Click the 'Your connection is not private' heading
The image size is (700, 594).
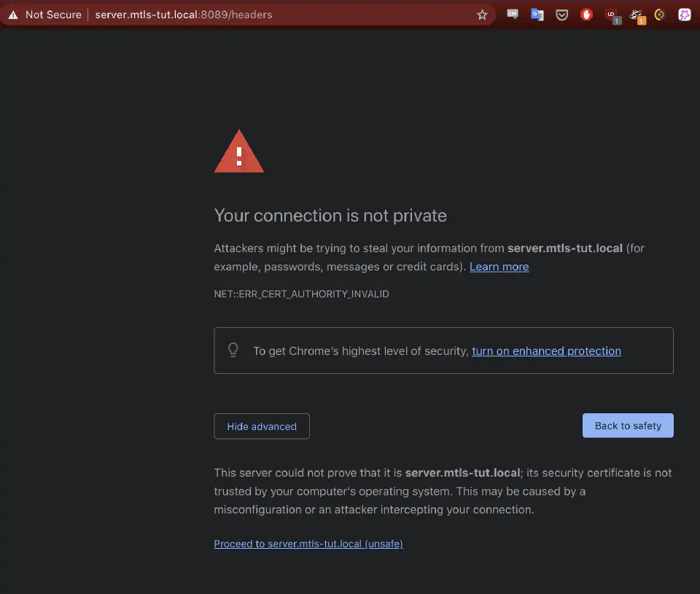[330, 216]
